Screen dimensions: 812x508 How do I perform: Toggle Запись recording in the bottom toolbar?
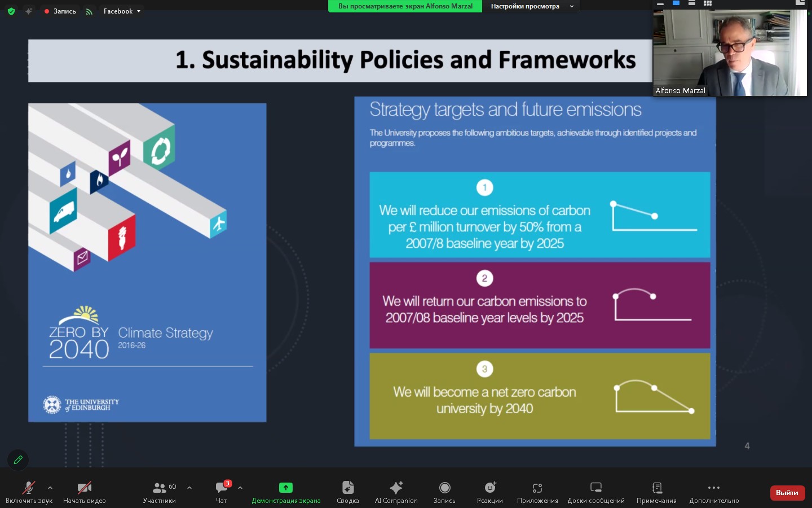(x=444, y=492)
